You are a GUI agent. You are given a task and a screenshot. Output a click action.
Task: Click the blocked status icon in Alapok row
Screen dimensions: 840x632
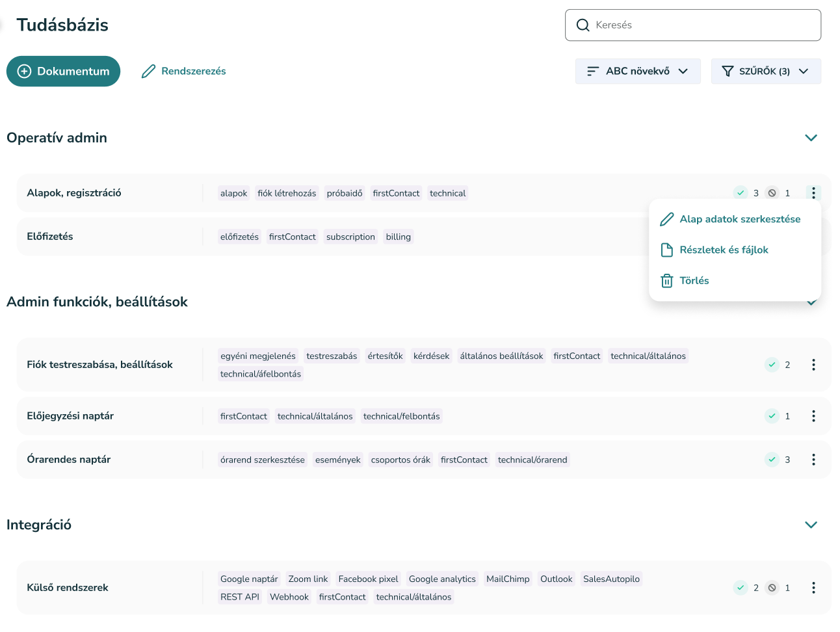[x=772, y=193]
